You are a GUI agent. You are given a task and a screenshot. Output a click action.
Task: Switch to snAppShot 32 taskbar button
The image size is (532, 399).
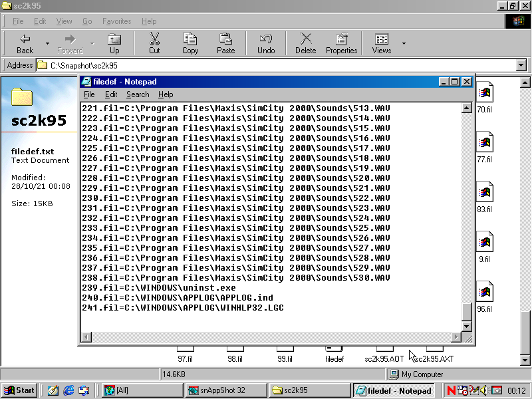[227, 390]
